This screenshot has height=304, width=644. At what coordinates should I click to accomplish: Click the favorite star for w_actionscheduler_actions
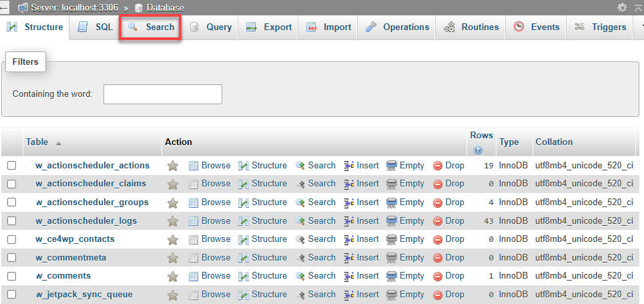(x=172, y=166)
